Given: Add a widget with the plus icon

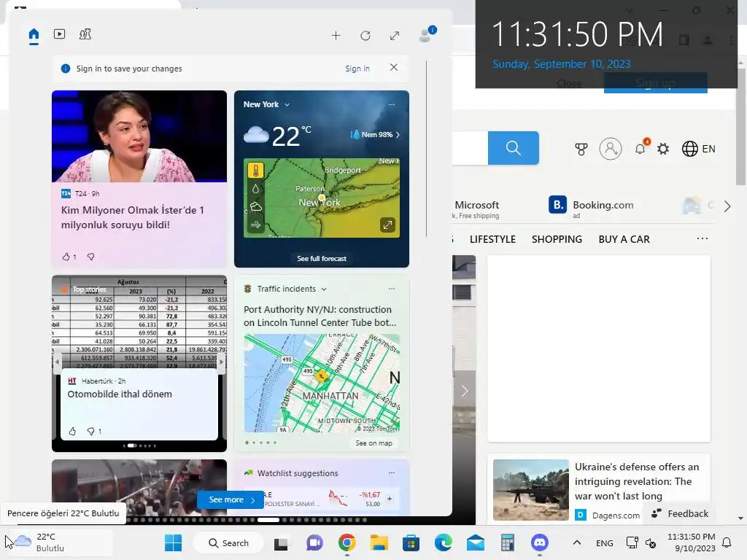Looking at the screenshot, I should (336, 36).
